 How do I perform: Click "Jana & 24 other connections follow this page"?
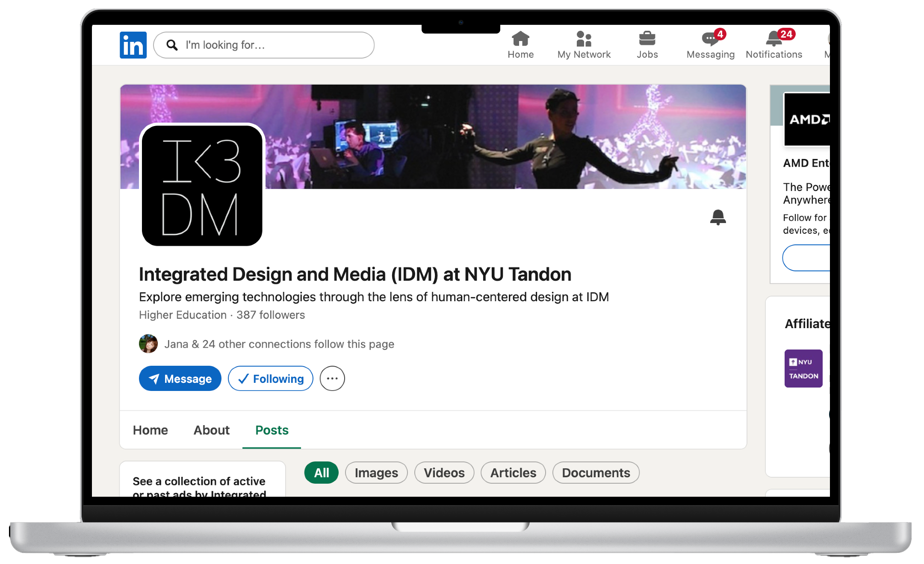click(x=279, y=344)
